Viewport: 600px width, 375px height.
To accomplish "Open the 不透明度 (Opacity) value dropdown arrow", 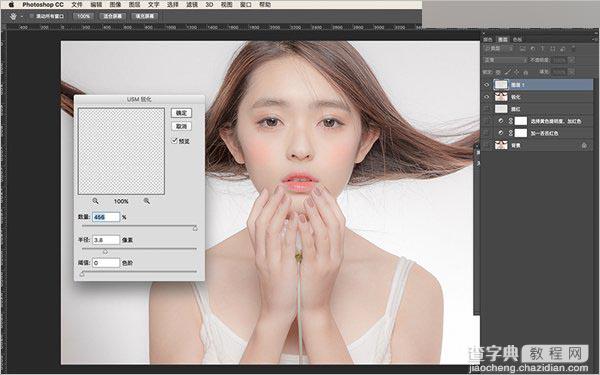I will pyautogui.click(x=571, y=60).
